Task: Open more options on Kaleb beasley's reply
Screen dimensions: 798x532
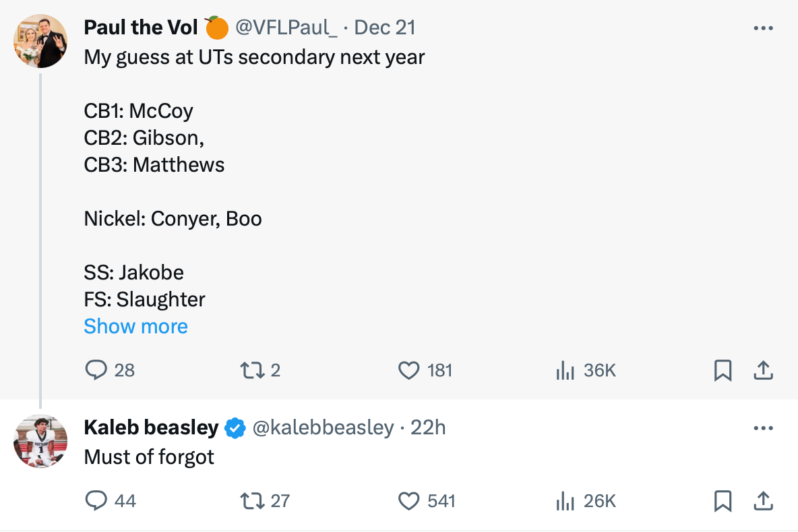Action: point(763,428)
